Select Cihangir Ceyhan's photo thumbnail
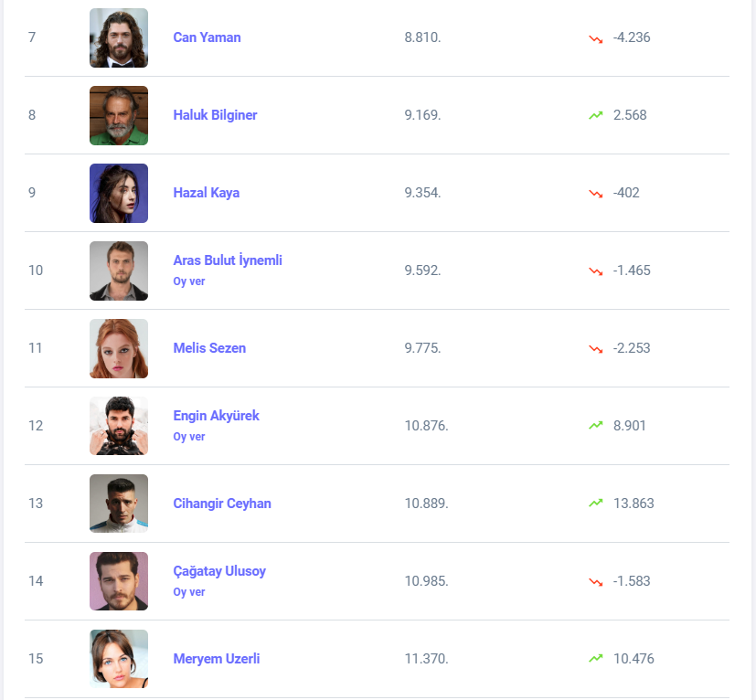Screen dimensions: 756x700 (119, 504)
